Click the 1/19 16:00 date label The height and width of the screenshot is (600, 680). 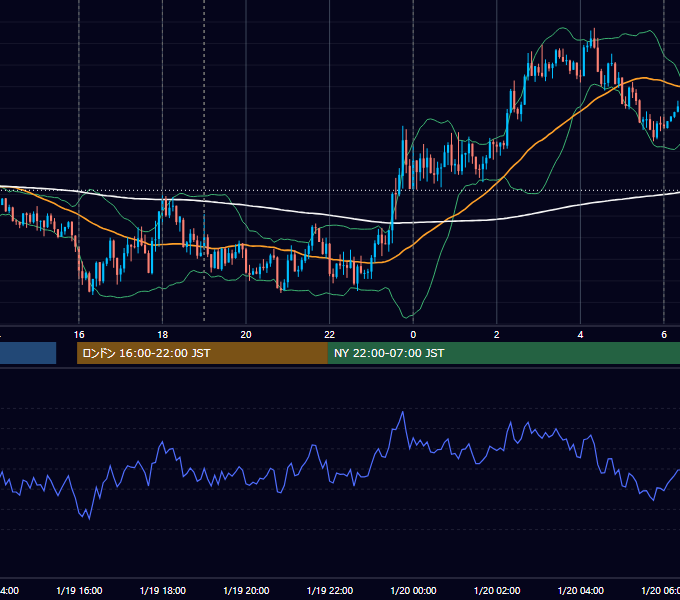click(x=79, y=591)
